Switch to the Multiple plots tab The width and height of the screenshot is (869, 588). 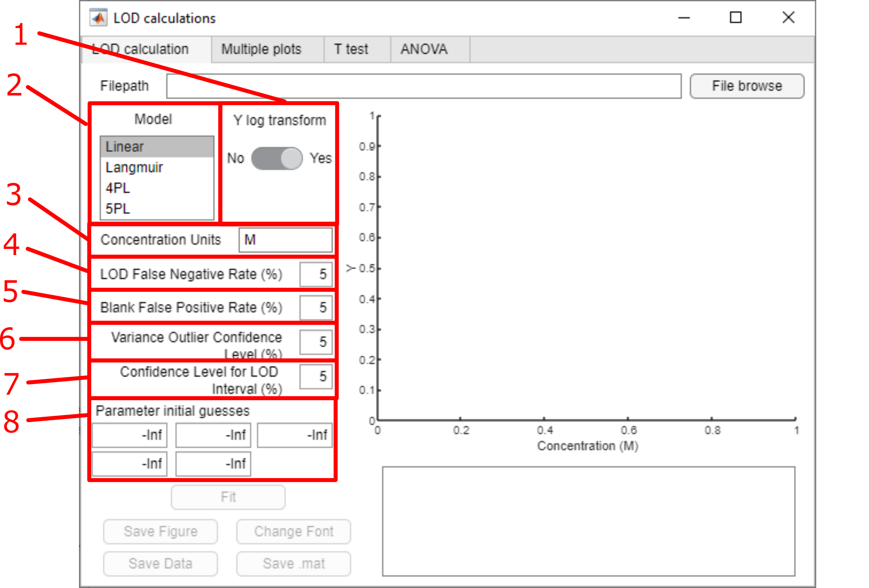coord(261,49)
